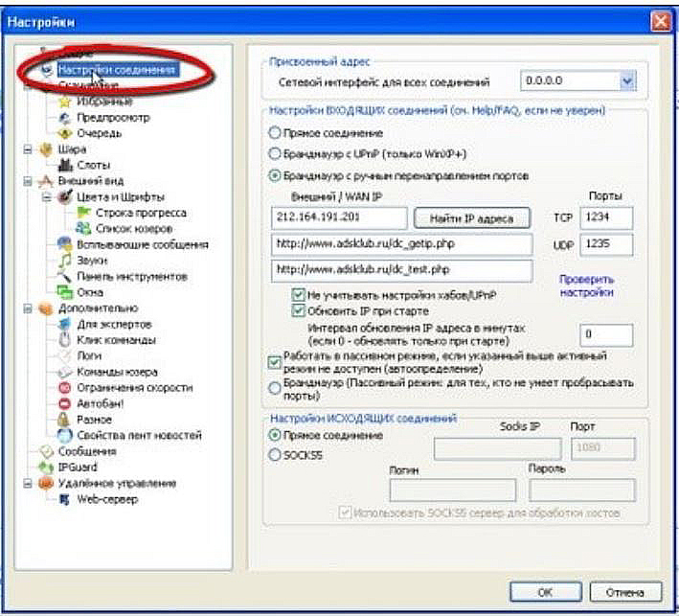Select the Прямое соединение incoming radio button
679x616 pixels.
(276, 133)
